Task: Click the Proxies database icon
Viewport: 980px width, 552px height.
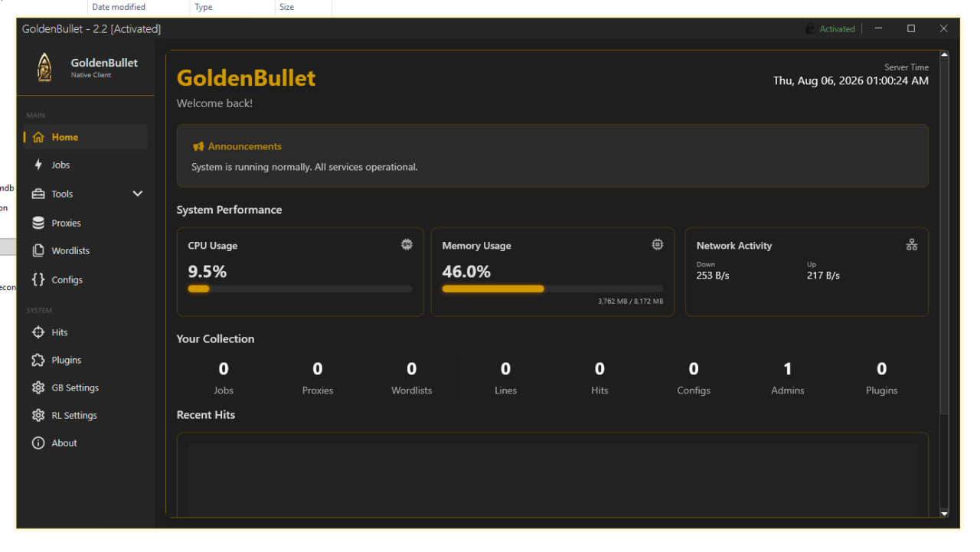Action: click(x=38, y=223)
